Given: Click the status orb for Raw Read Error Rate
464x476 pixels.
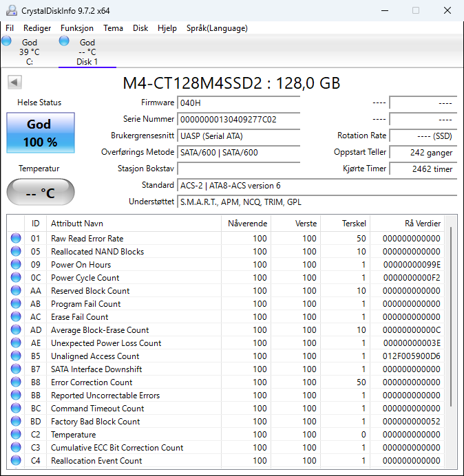Looking at the screenshot, I should coord(16,238).
